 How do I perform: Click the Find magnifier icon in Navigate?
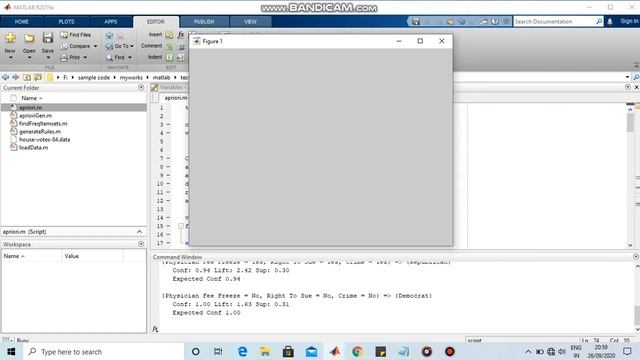109,58
